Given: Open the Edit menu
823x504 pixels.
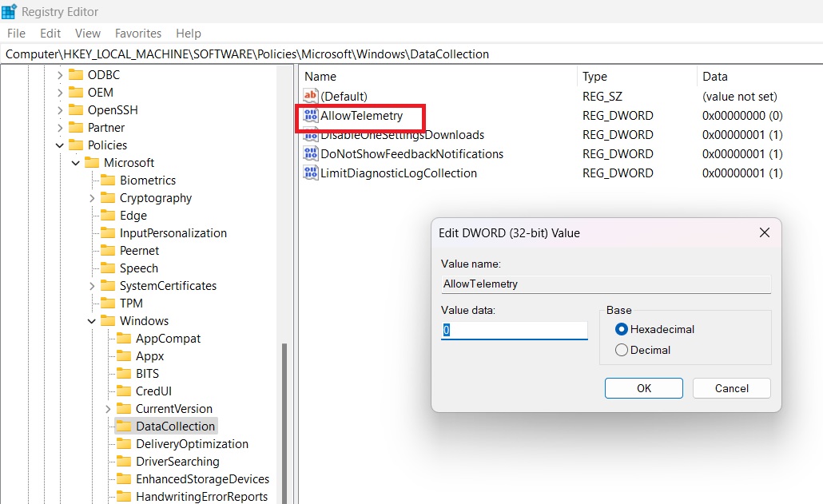Looking at the screenshot, I should pyautogui.click(x=50, y=34).
